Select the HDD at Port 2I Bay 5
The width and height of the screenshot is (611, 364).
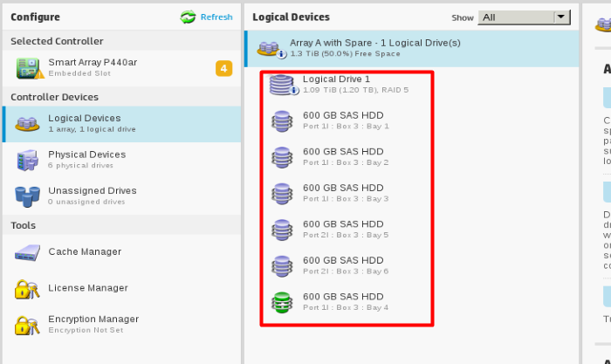click(x=345, y=230)
